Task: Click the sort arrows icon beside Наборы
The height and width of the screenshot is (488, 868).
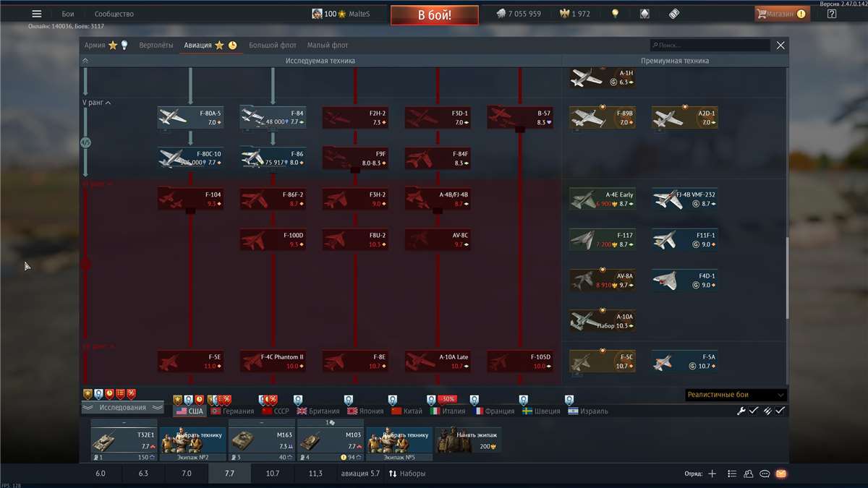Action: (393, 474)
